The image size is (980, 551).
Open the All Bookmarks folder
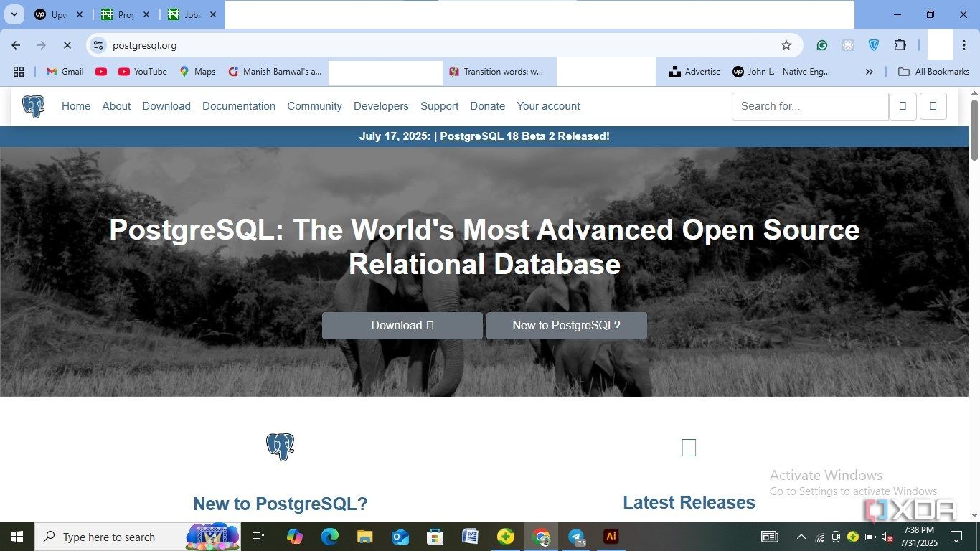pyautogui.click(x=933, y=72)
